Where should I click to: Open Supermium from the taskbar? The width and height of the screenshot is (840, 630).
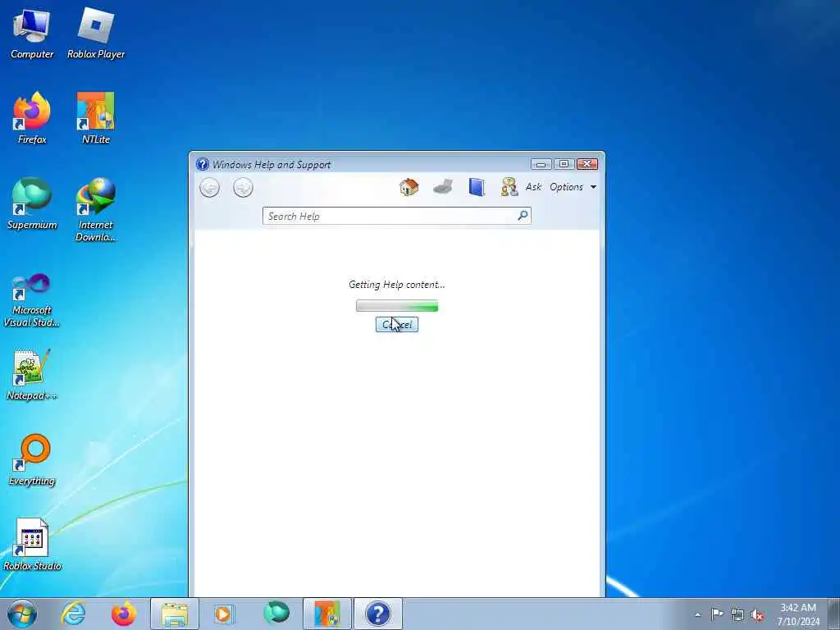[x=276, y=614]
